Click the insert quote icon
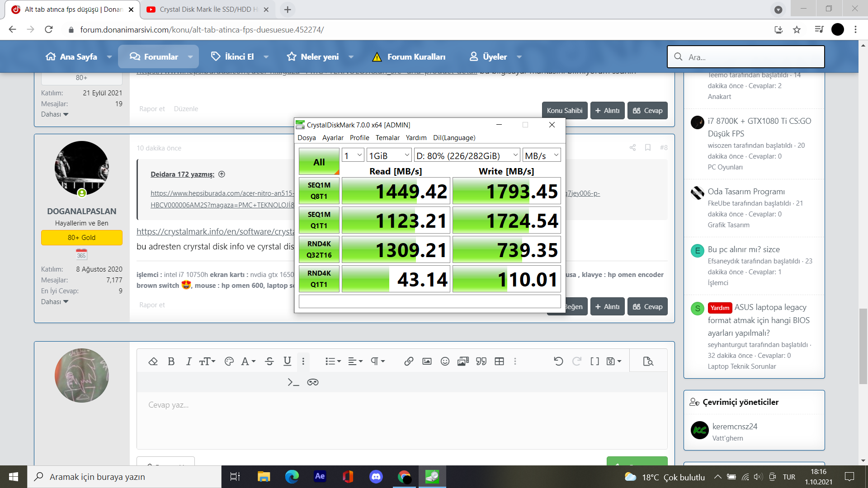This screenshot has width=868, height=488. click(x=481, y=361)
